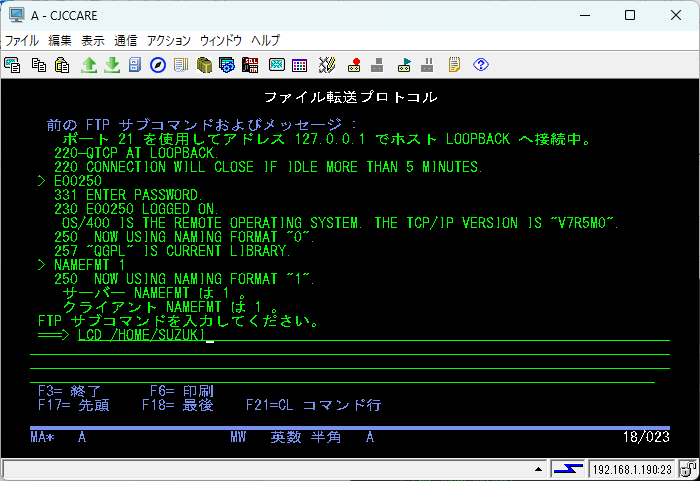This screenshot has width=700, height=481.
Task: Click the F3= 終了 function key label
Action: click(x=69, y=391)
